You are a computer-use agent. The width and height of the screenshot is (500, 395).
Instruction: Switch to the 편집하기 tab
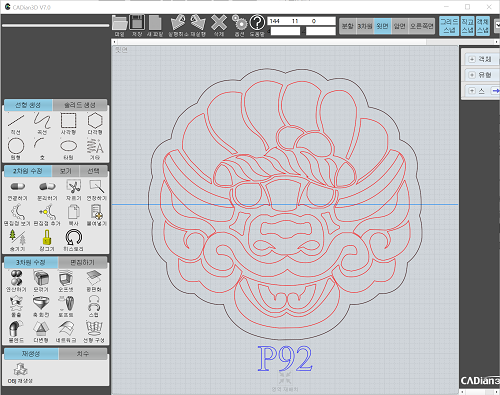click(x=82, y=262)
